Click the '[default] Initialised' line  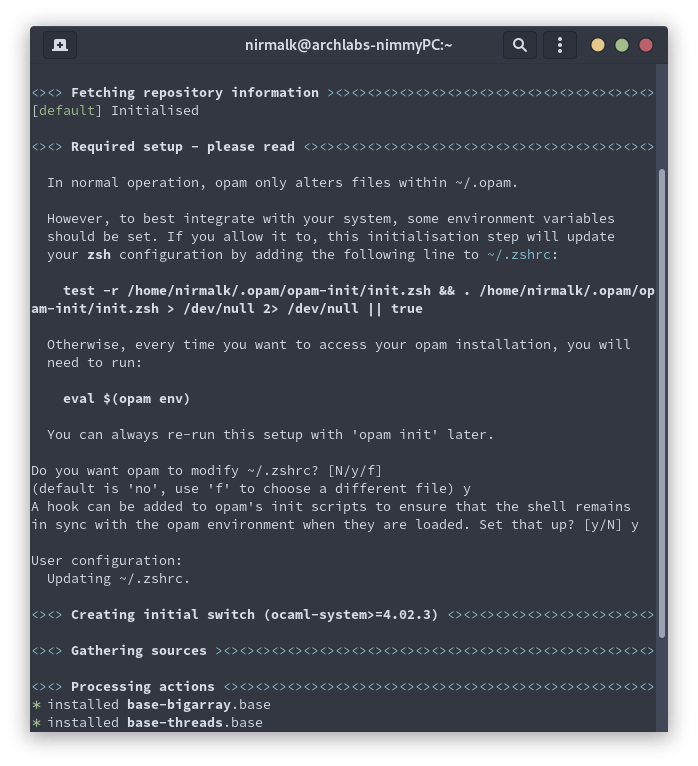(x=115, y=111)
